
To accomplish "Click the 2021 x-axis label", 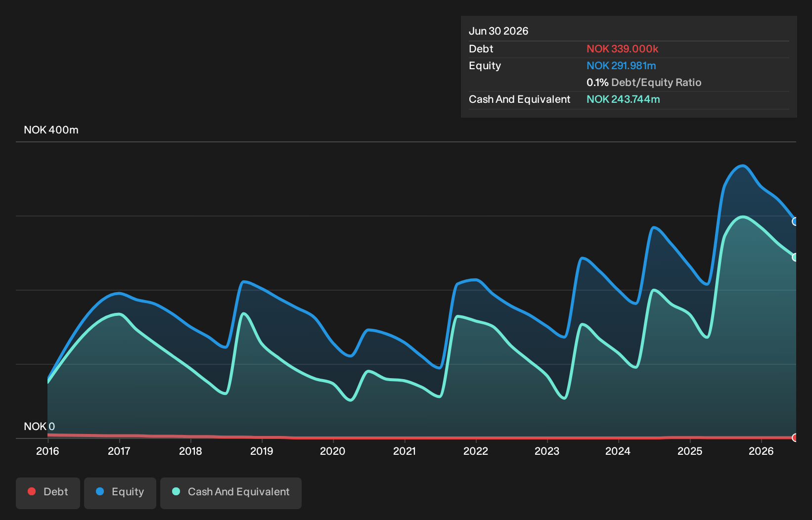I will [x=405, y=451].
